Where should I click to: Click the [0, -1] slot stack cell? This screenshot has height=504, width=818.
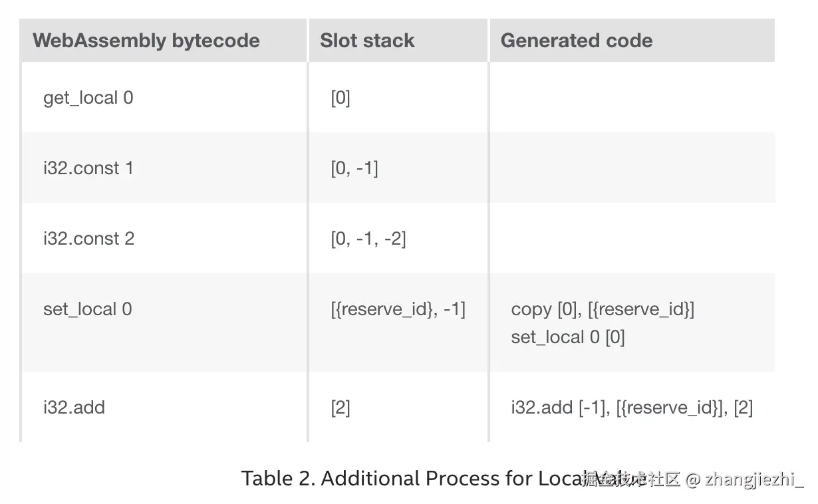[398, 168]
